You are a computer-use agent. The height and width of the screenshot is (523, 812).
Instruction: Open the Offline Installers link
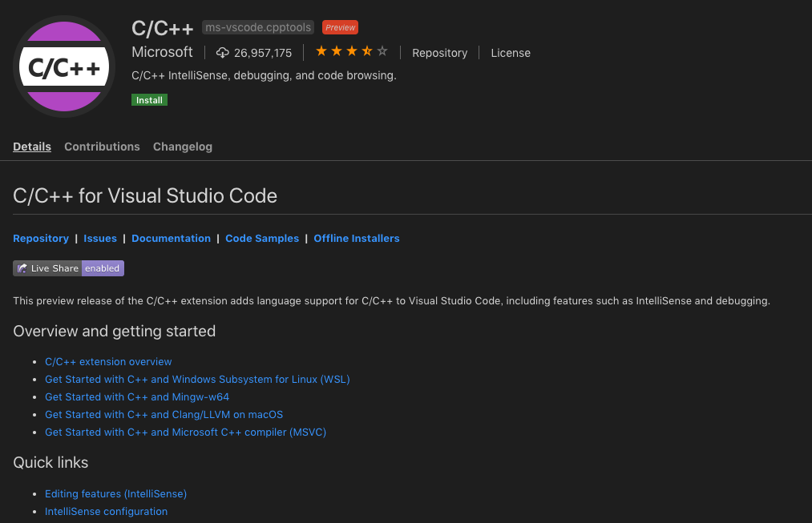356,239
